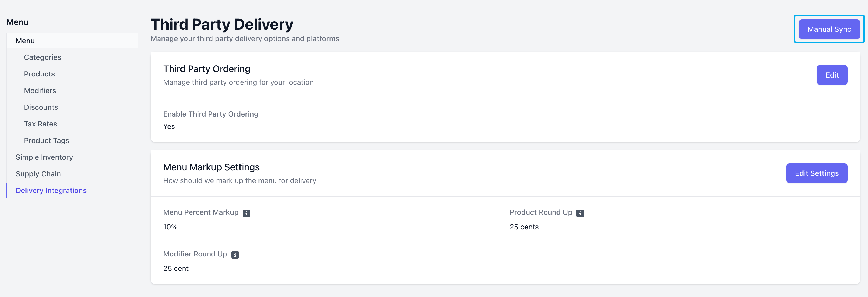
Task: Open Simple Inventory
Action: click(x=44, y=157)
